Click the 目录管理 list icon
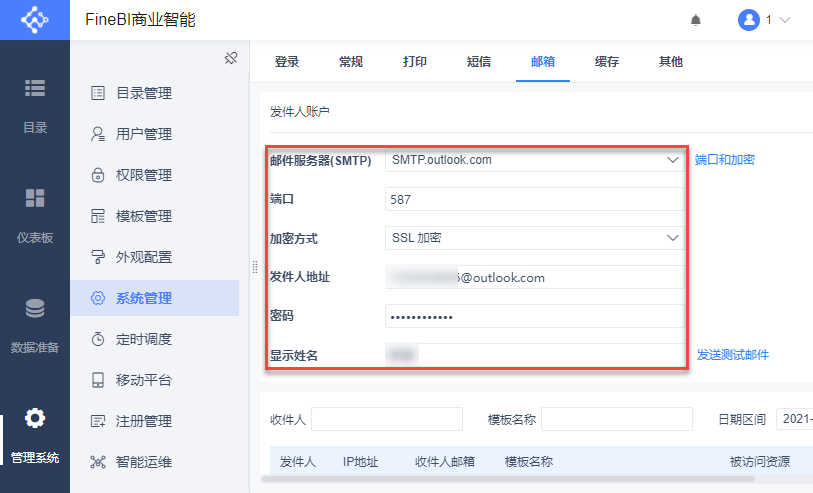The width and height of the screenshot is (813, 493). pos(97,93)
